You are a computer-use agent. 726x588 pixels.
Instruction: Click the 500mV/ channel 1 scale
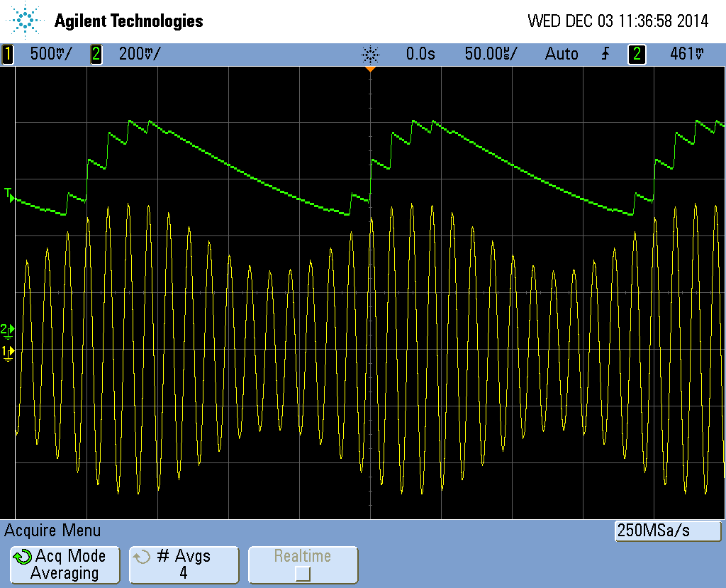pos(50,54)
